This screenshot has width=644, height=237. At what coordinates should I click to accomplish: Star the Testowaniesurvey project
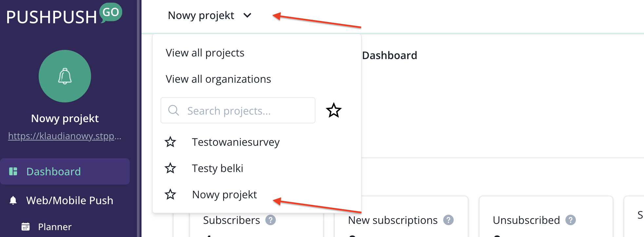click(170, 142)
